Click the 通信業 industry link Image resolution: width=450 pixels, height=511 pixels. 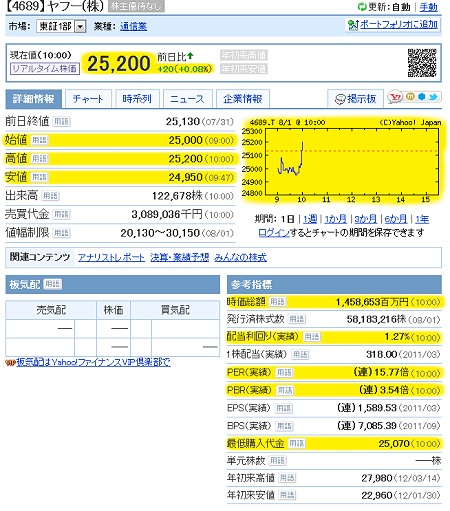click(x=133, y=26)
